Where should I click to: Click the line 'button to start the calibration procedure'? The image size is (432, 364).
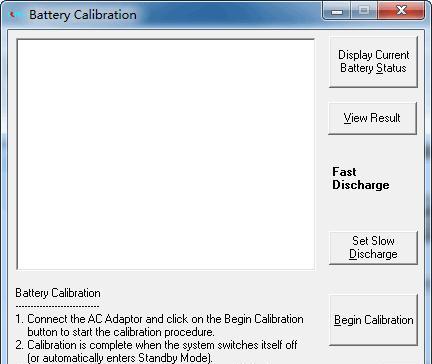point(121,332)
